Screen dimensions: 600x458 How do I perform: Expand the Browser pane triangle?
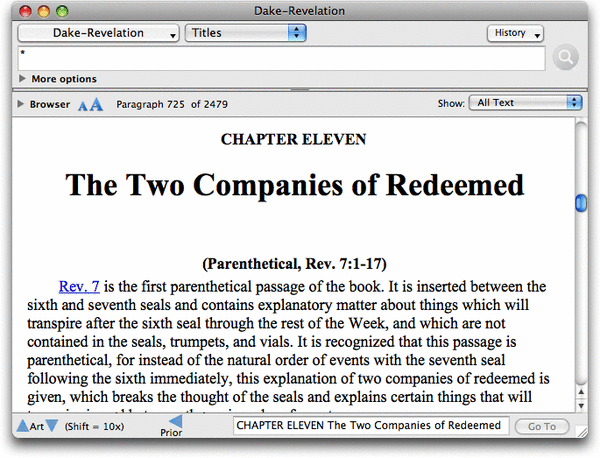tap(20, 103)
